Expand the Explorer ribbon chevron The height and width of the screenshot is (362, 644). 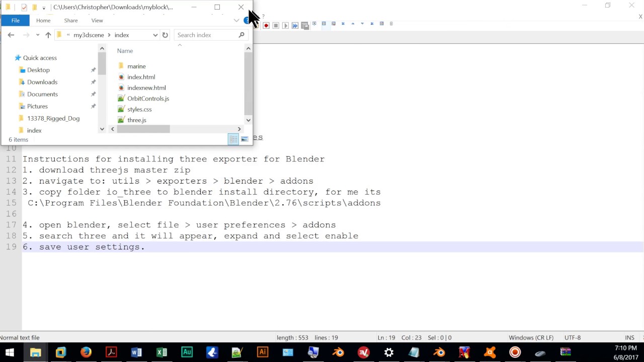(x=236, y=20)
